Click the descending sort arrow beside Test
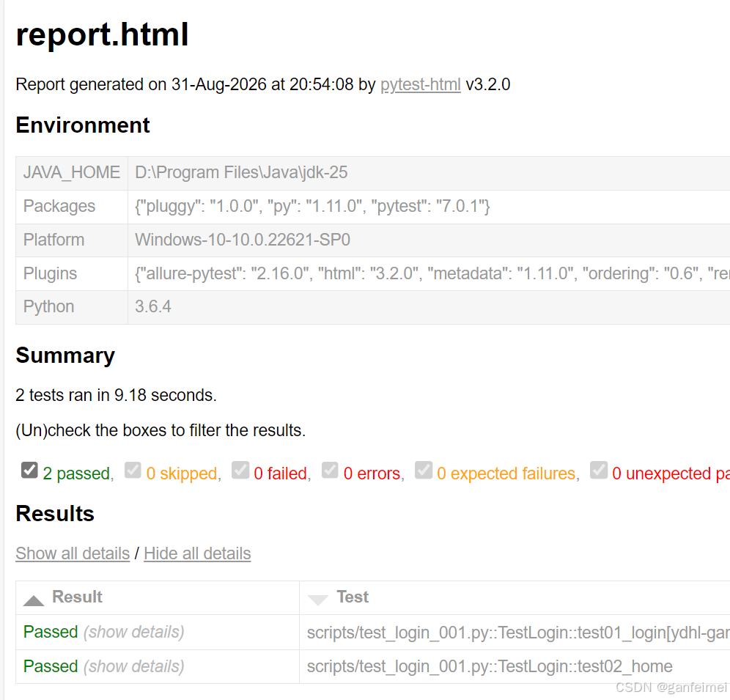 [x=318, y=600]
